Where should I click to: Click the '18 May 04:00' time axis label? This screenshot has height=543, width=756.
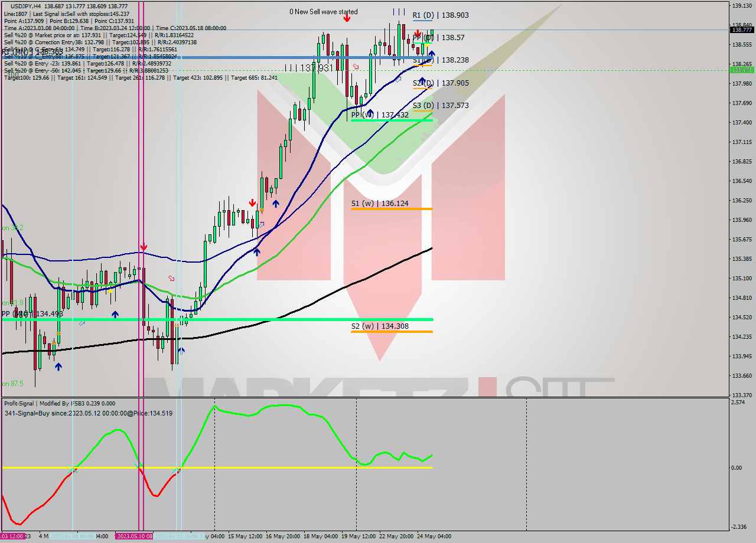(321, 537)
